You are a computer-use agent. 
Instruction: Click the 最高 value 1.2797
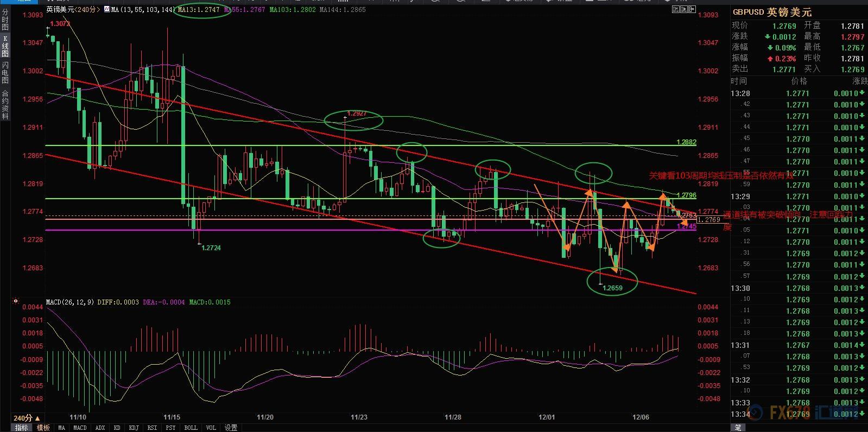coord(852,37)
